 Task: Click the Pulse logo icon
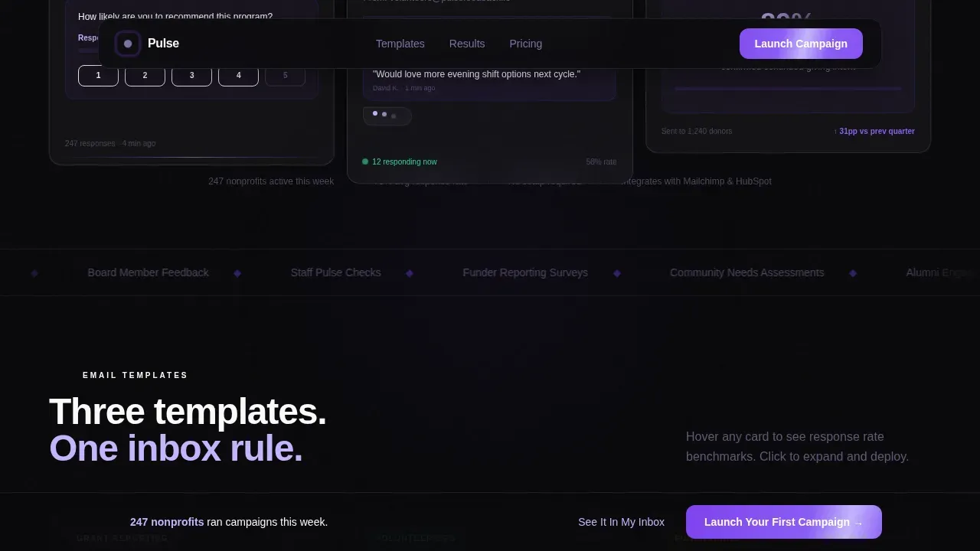128,44
